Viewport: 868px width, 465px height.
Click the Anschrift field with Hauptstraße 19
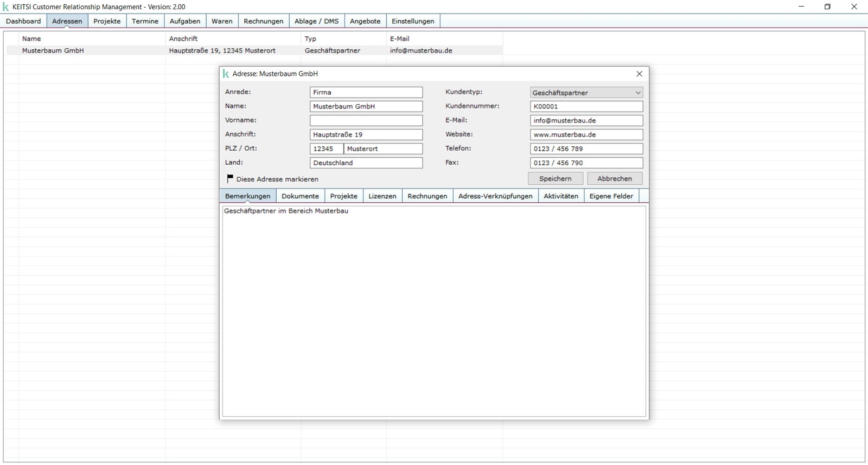pyautogui.click(x=366, y=134)
